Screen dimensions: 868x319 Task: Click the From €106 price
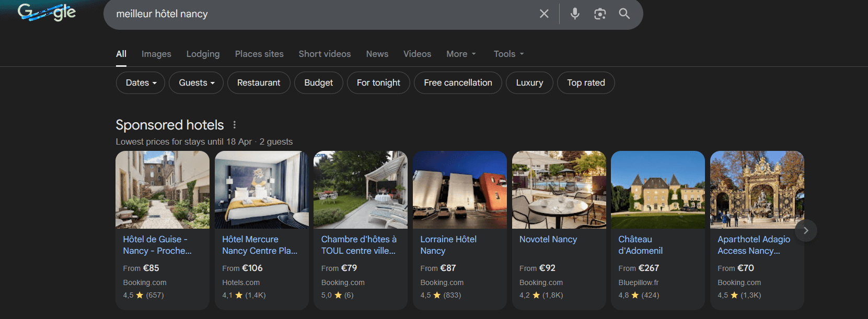pos(242,268)
